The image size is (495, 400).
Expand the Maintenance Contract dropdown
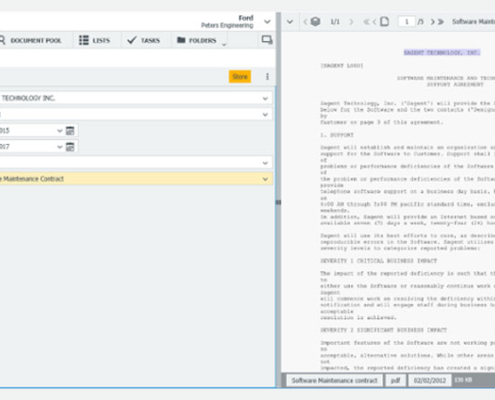point(265,179)
